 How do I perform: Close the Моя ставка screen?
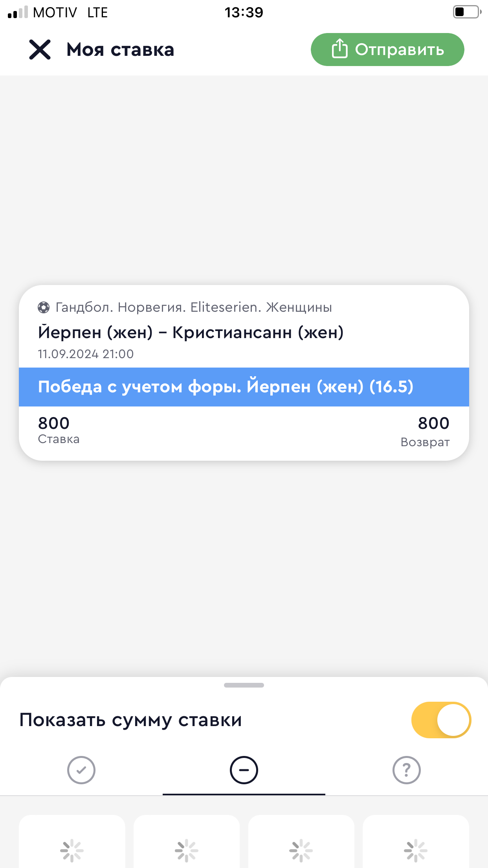click(x=40, y=50)
